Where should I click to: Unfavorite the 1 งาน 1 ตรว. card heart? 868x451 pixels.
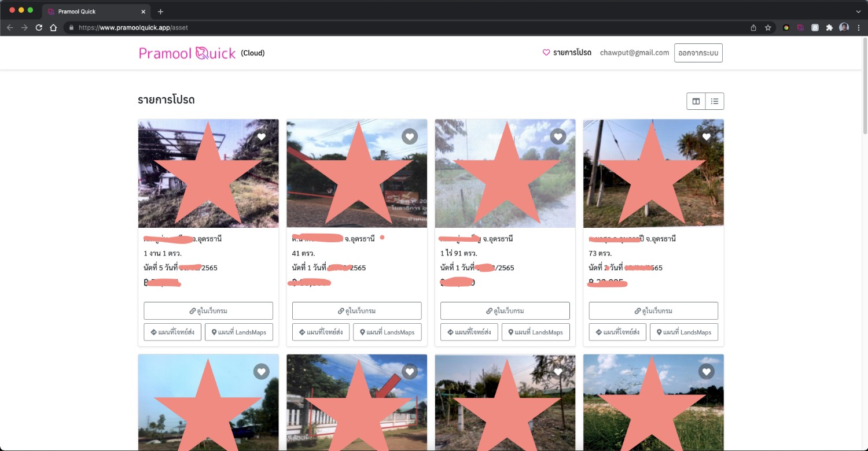(x=262, y=137)
